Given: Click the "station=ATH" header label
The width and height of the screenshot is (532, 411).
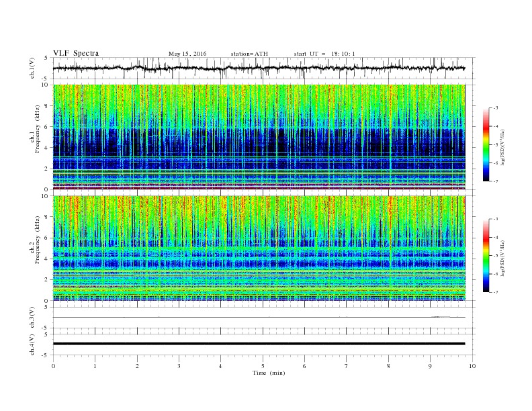Looking at the screenshot, I should pyautogui.click(x=249, y=54).
